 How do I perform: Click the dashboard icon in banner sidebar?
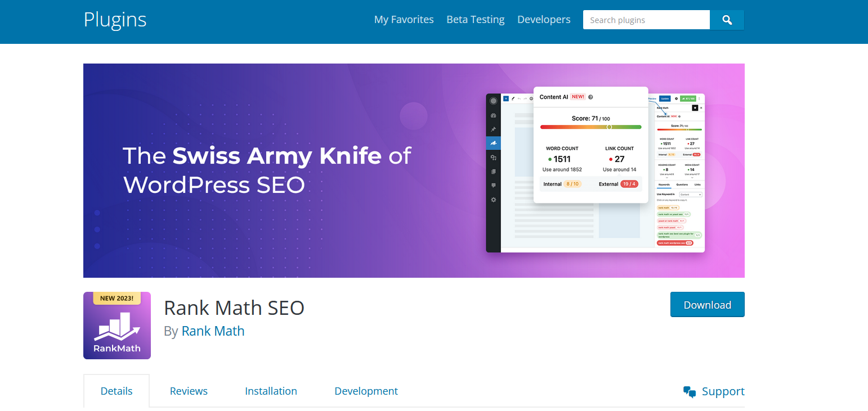(x=494, y=115)
